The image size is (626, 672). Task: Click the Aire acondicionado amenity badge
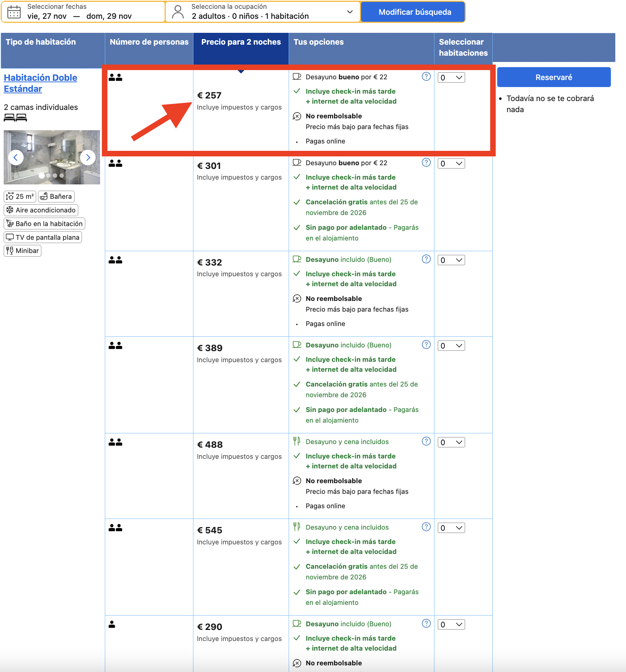point(41,210)
